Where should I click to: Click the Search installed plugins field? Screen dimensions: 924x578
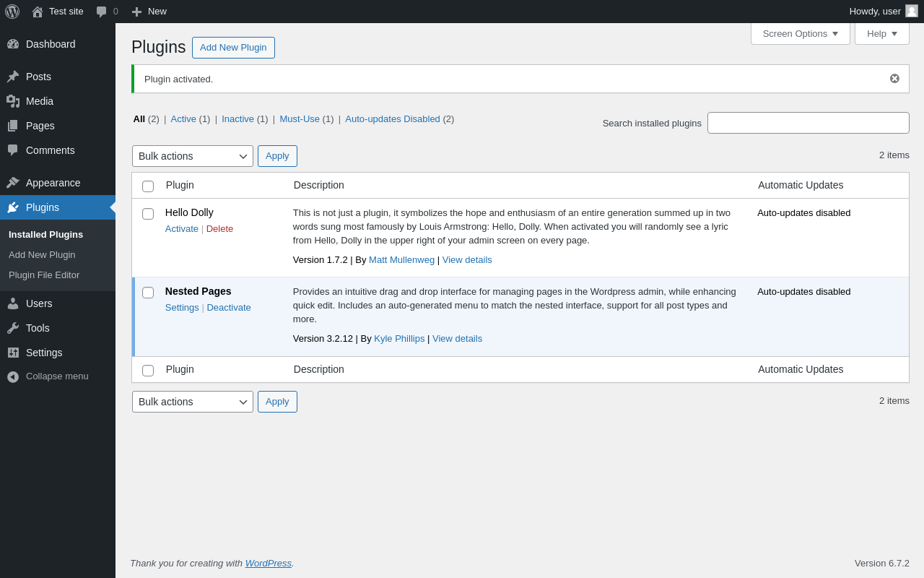pos(808,123)
